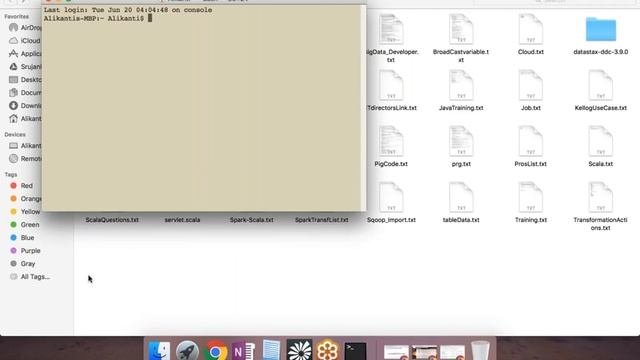Click the servlet.scala file name
640x360 pixels.
[x=182, y=220]
